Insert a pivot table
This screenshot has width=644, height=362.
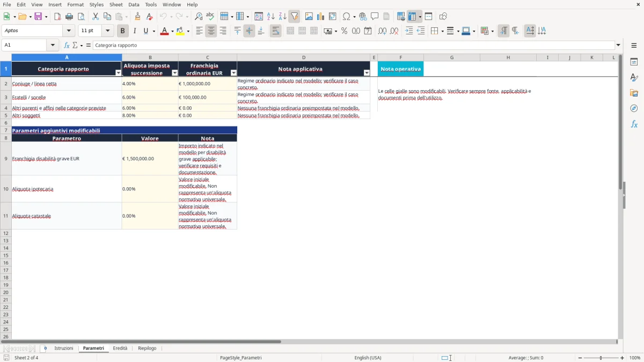(x=333, y=17)
